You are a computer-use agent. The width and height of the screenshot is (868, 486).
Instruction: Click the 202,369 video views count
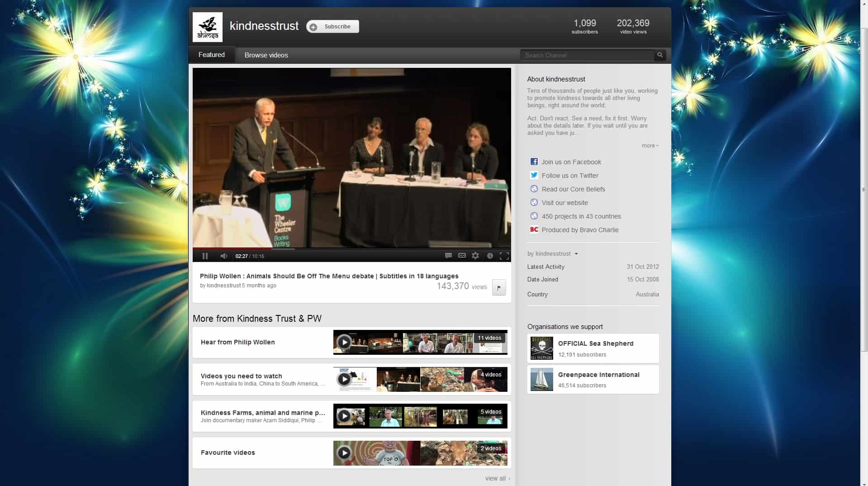tap(633, 26)
